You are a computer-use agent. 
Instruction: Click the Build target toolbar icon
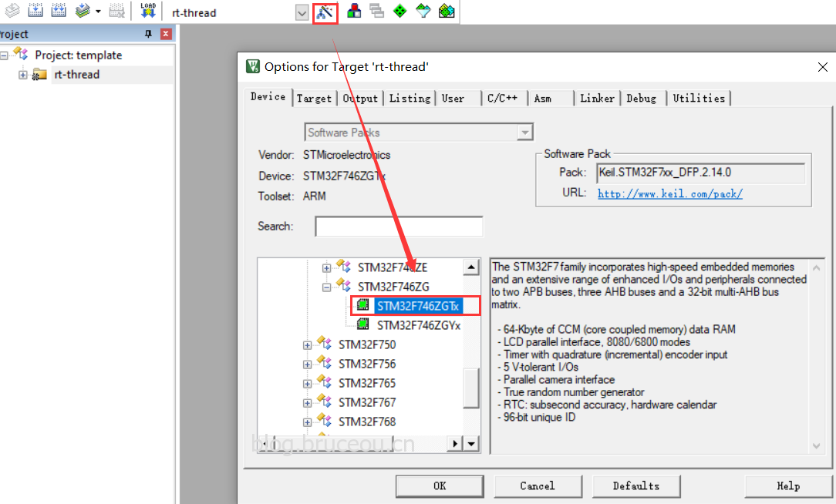(35, 10)
